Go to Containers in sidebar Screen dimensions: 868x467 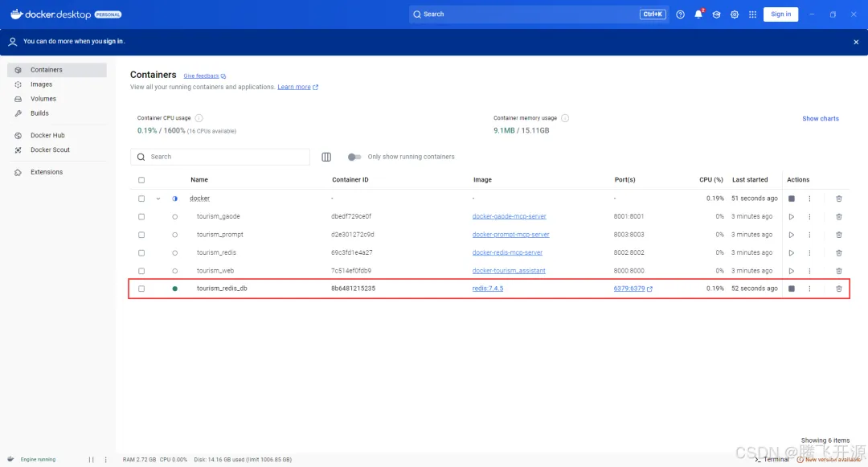(x=57, y=70)
